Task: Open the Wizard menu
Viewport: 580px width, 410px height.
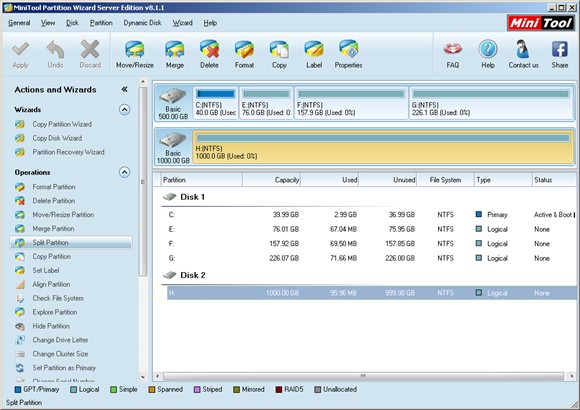Action: 182,23
